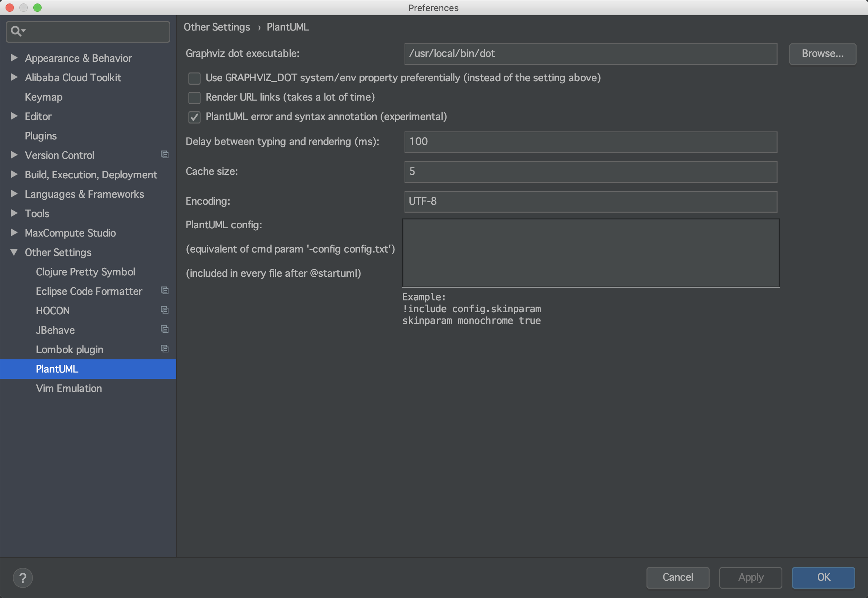Uncheck the PlantUML error and syntax annotation checkbox
This screenshot has height=598, width=868.
coord(194,117)
